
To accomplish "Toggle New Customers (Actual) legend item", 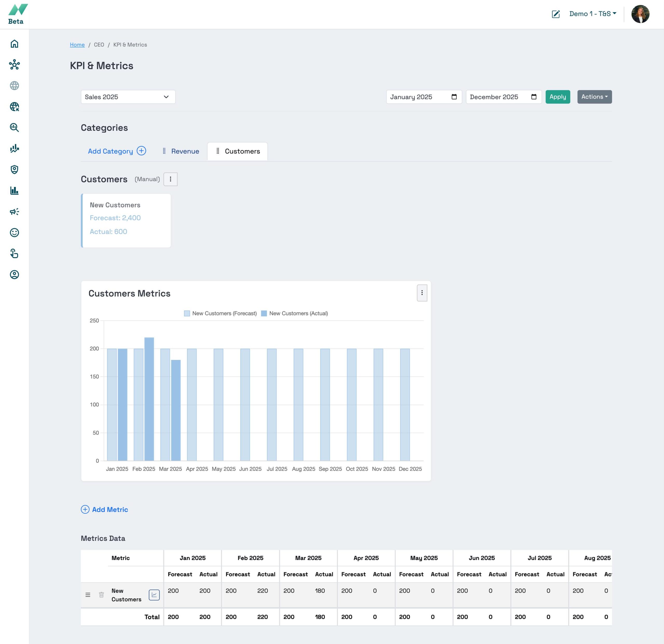I will 294,313.
